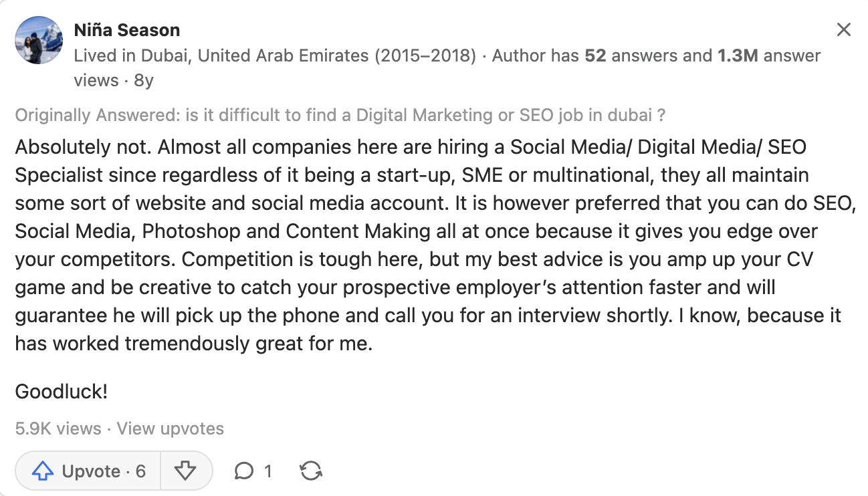Open the View upvotes link
Image resolution: width=868 pixels, height=496 pixels.
click(x=170, y=428)
